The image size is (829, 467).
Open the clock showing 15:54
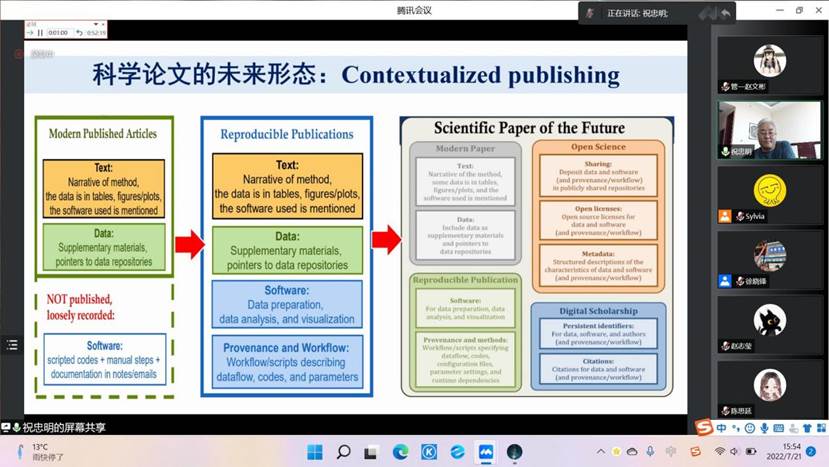tap(790, 451)
